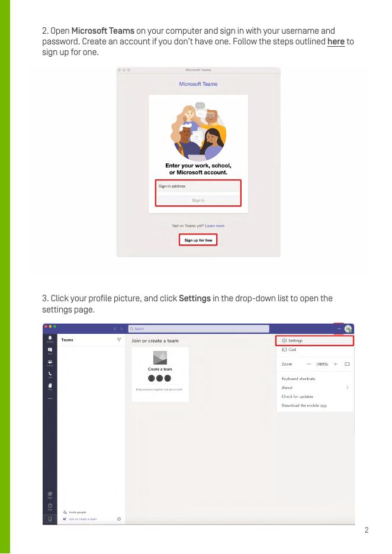Select Check for updates menu entry
The image size is (392, 554).
297,397
